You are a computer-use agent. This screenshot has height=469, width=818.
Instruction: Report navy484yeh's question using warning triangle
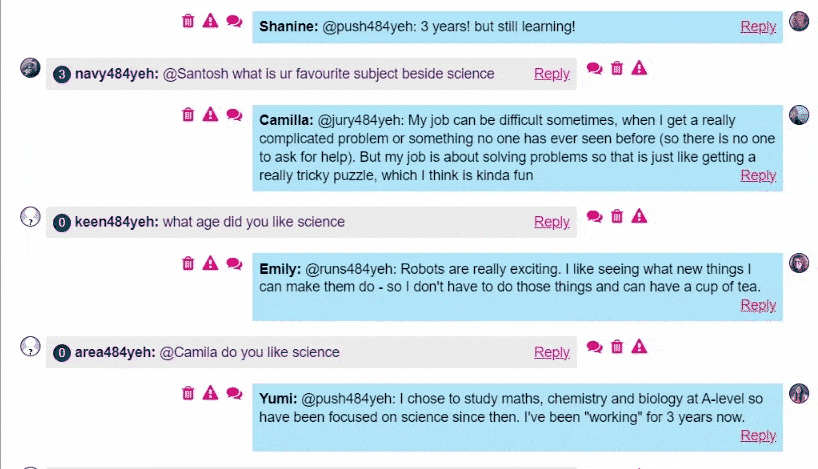(639, 68)
